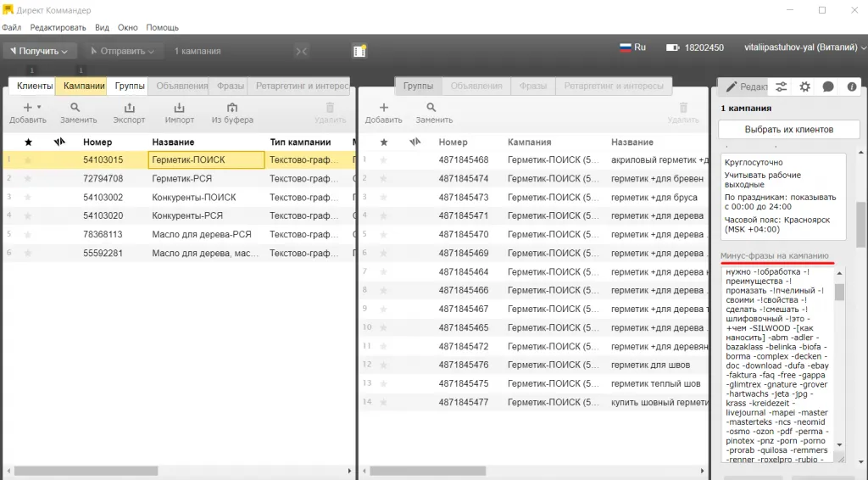Open the info icon in right panel
The height and width of the screenshot is (480, 868).
tap(852, 87)
